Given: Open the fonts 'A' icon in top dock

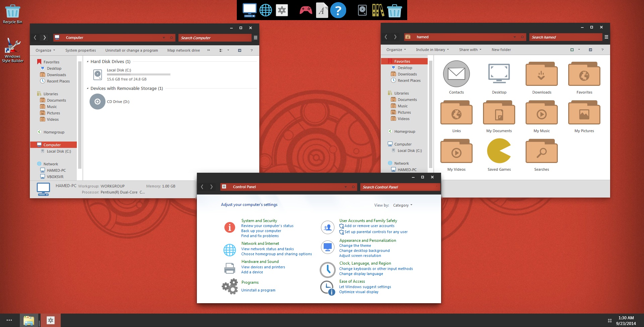Looking at the screenshot, I should click(x=322, y=10).
